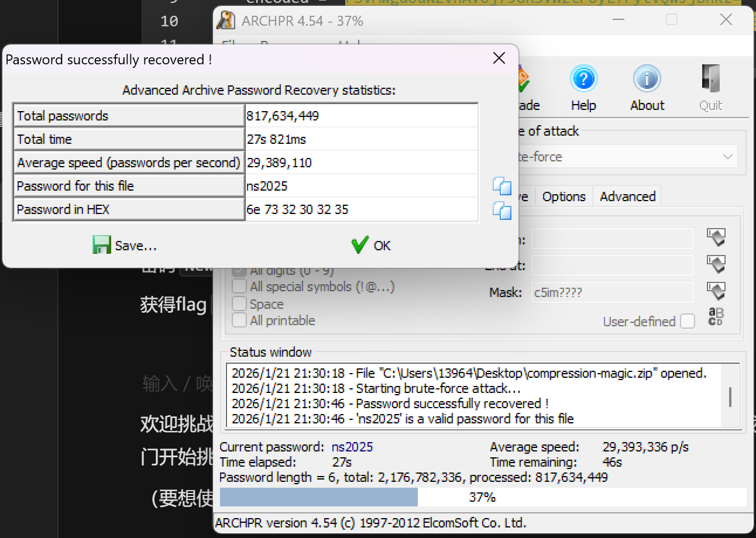Open the About toolbar icon in ARCHPR
Image resolution: width=756 pixels, height=538 pixels.
tap(647, 88)
